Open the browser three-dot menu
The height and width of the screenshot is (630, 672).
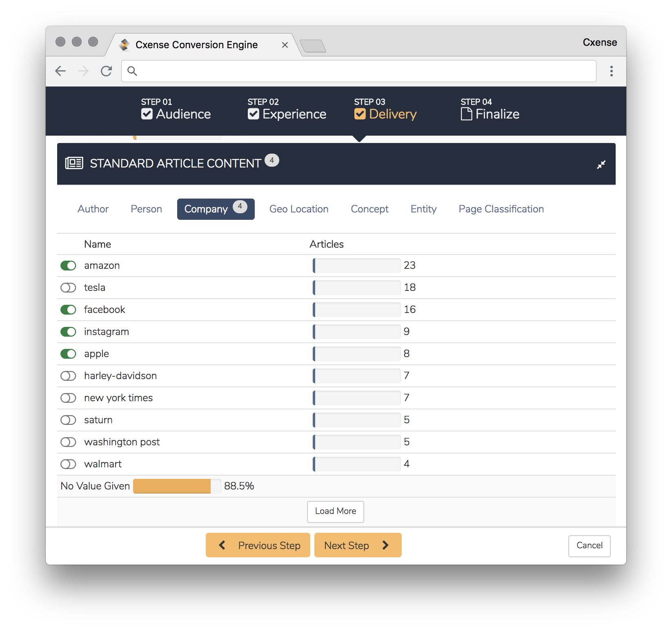pyautogui.click(x=611, y=71)
